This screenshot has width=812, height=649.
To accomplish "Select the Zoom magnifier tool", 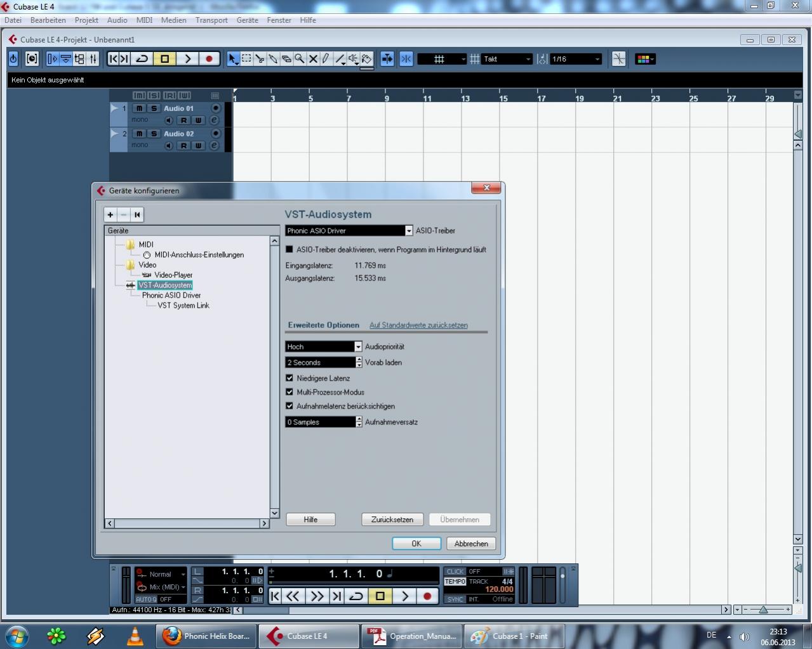I will [300, 59].
